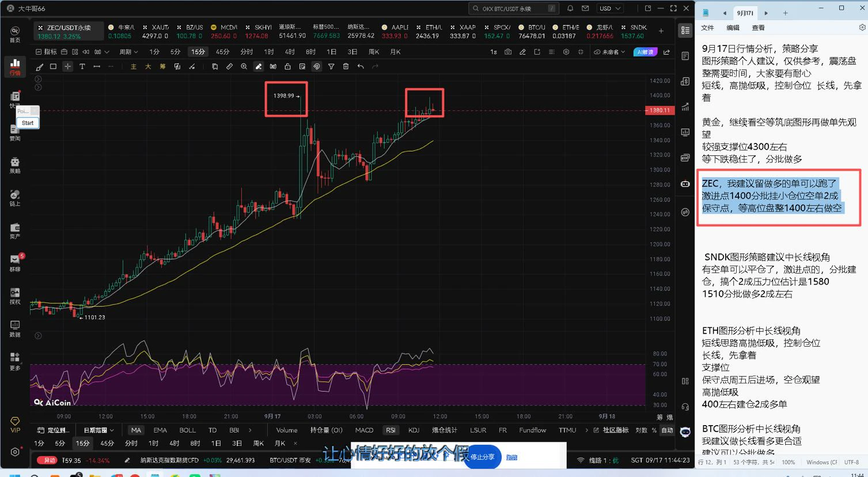This screenshot has width=868, height=477.
Task: Switch to the AAPL ticker tab
Action: tap(395, 31)
